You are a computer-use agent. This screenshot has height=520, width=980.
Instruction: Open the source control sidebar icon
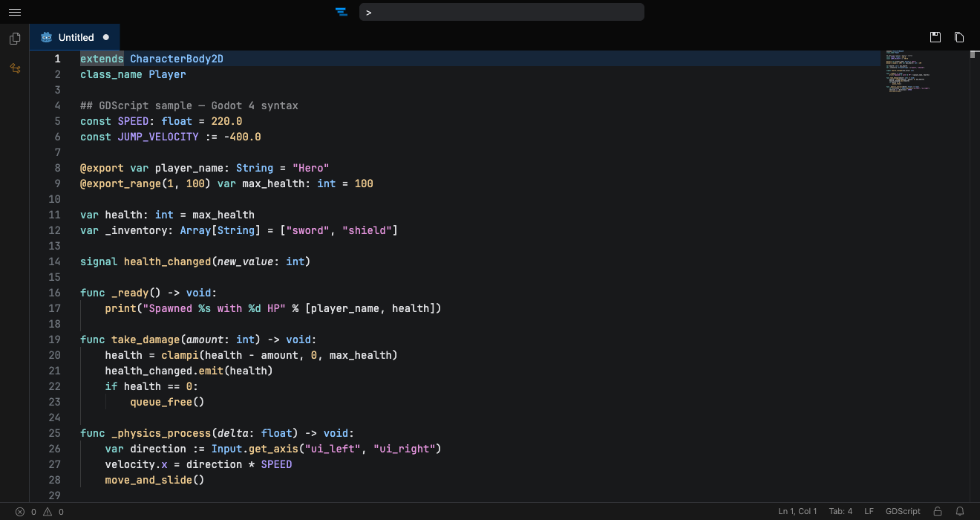[15, 68]
